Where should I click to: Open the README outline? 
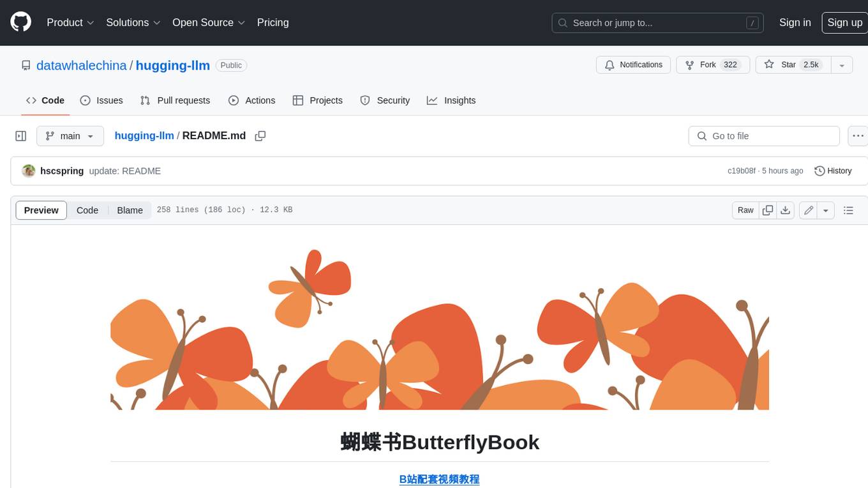848,210
